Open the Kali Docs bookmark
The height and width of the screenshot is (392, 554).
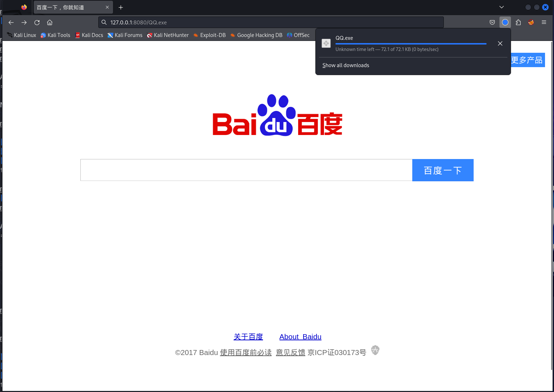(x=89, y=35)
